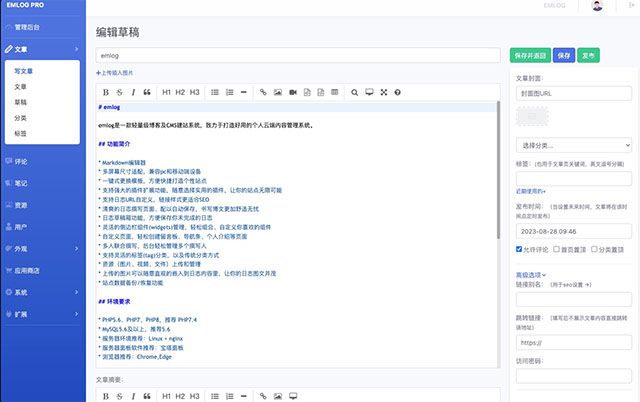Insert ordered list in main editor toolbar
Image resolution: width=640 pixels, height=402 pixels.
click(230, 93)
